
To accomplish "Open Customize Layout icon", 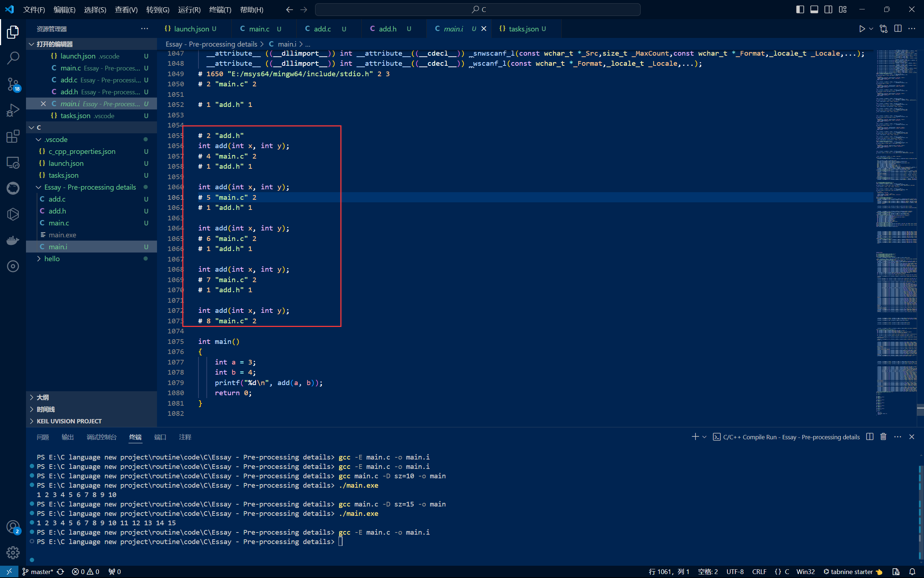I will 843,9.
